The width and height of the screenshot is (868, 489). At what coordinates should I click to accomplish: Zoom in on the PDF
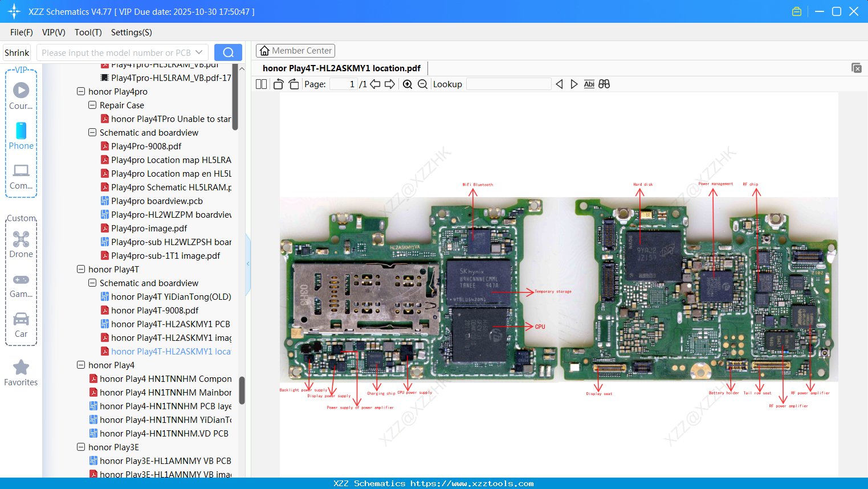click(407, 84)
